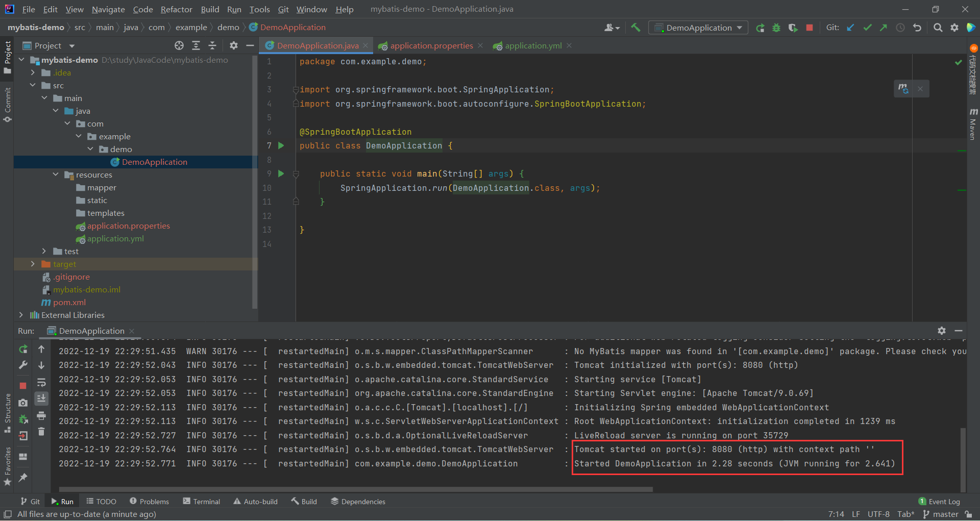Viewport: 980px width, 521px height.
Task: Click rerun icon in Run panel
Action: pyautogui.click(x=23, y=350)
